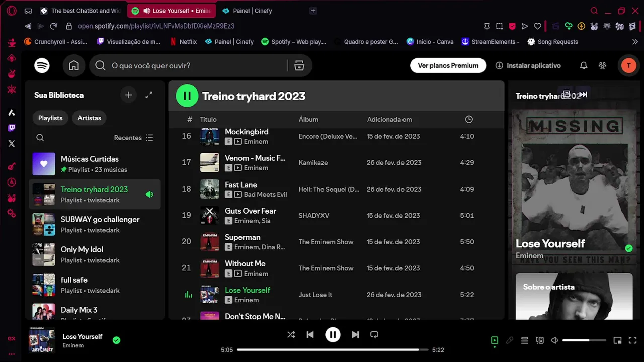Click Guts Over Fear album thumbnail
Image resolution: width=644 pixels, height=362 pixels.
point(210,216)
